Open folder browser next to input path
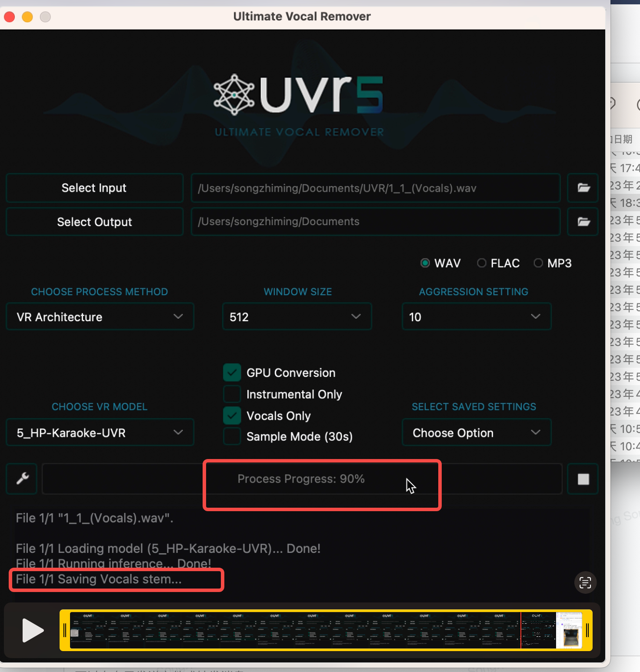Image resolution: width=640 pixels, height=672 pixels. tap(583, 188)
